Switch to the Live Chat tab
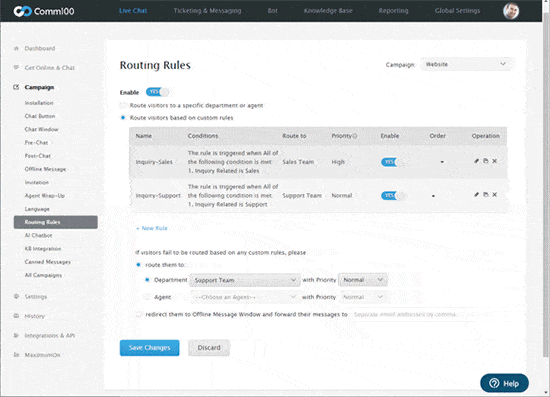 click(x=133, y=11)
